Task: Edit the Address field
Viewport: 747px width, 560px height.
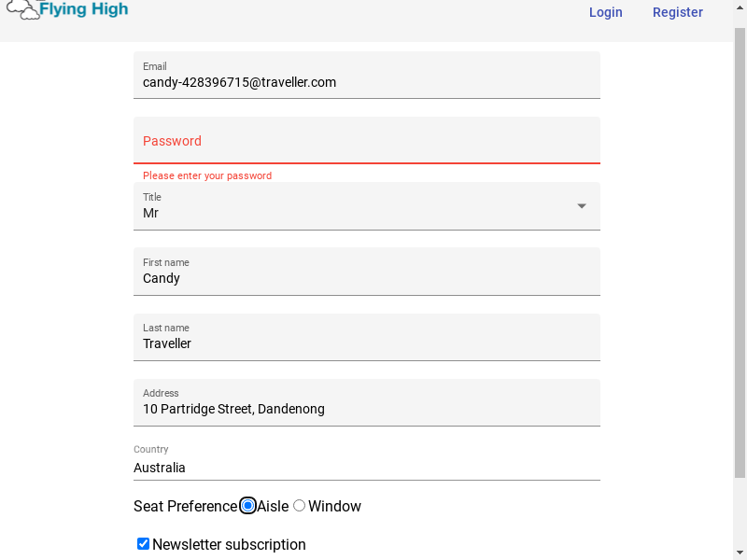Action: click(366, 409)
